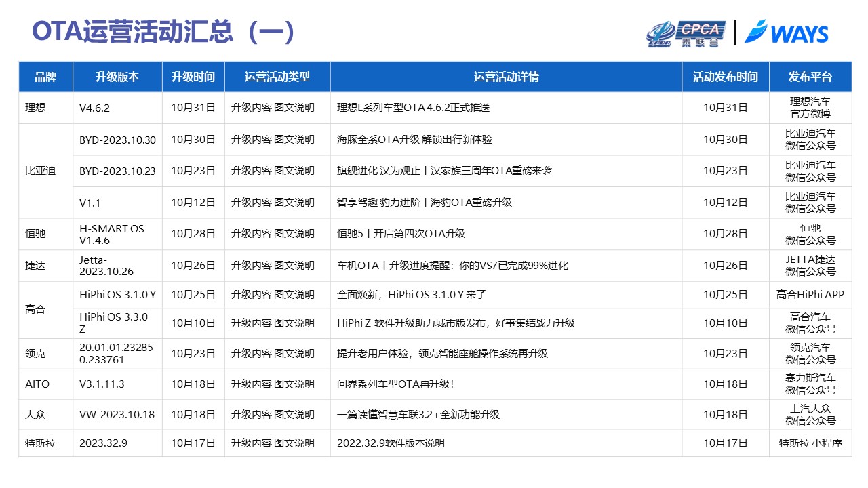The image size is (868, 488).
Task: Click the 品牌 column header
Action: pos(45,77)
